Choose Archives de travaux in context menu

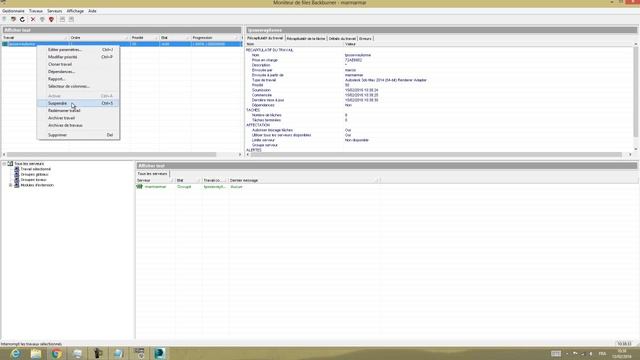coord(78,125)
